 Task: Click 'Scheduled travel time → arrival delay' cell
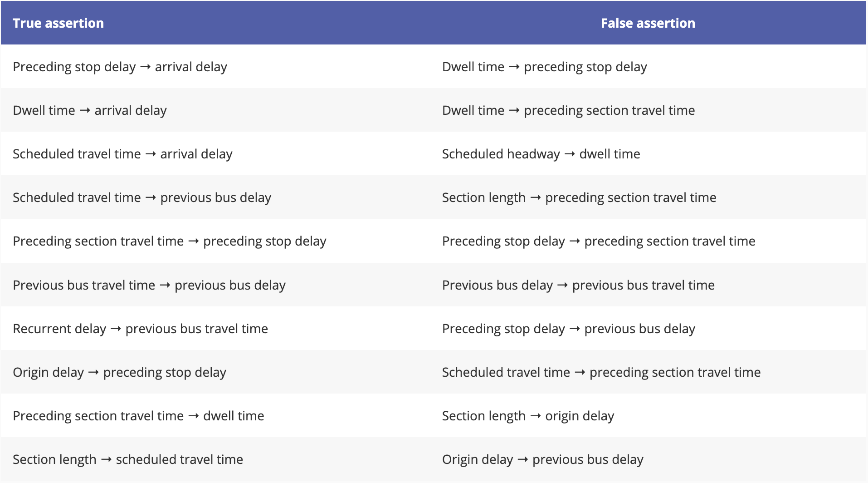pyautogui.click(x=122, y=154)
